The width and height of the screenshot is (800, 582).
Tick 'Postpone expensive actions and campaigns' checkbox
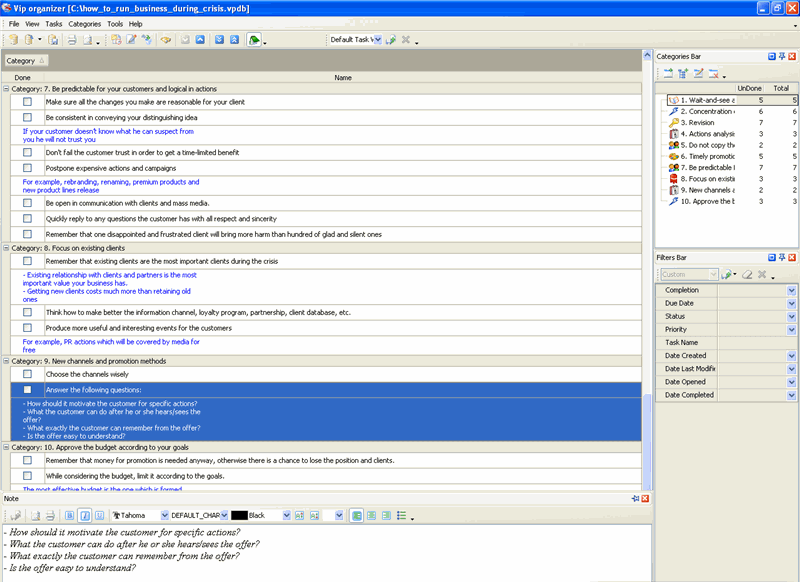tap(28, 168)
